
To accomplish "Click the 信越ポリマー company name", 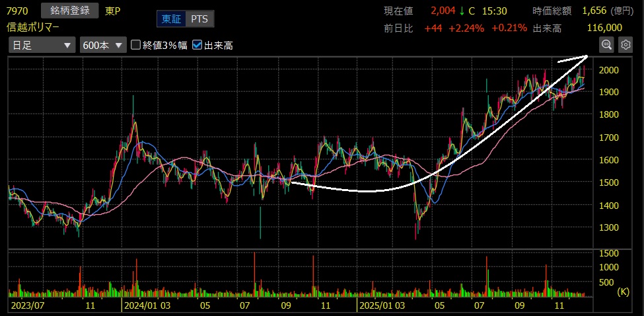I will pos(33,27).
